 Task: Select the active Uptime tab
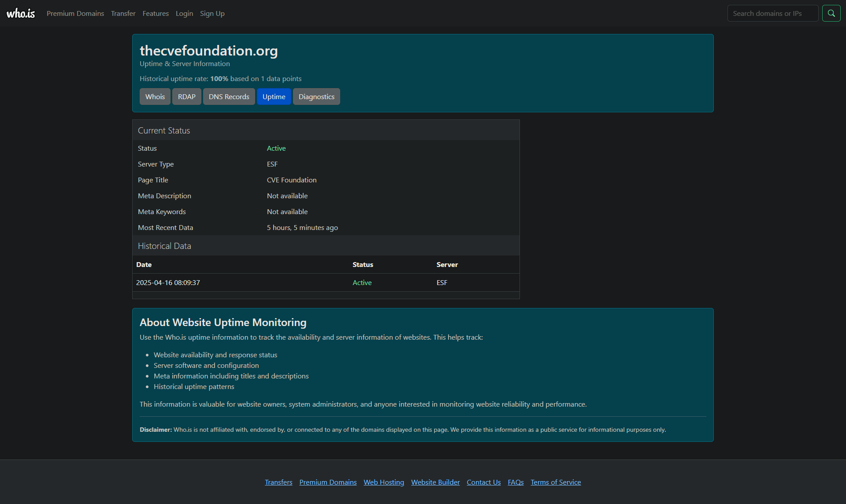(x=274, y=96)
